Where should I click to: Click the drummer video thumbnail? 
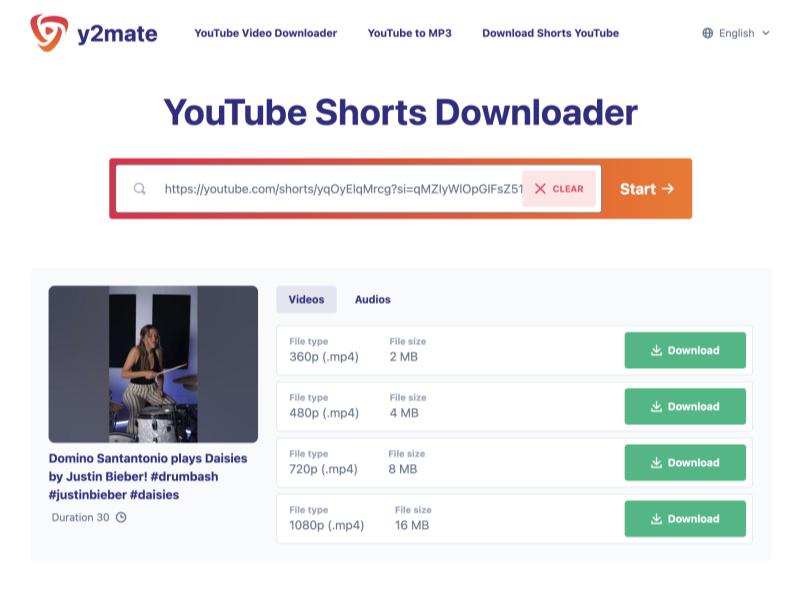pyautogui.click(x=153, y=364)
